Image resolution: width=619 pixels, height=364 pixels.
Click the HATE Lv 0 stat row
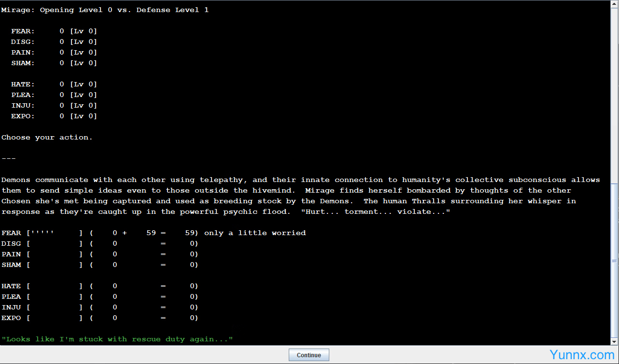[x=54, y=84]
